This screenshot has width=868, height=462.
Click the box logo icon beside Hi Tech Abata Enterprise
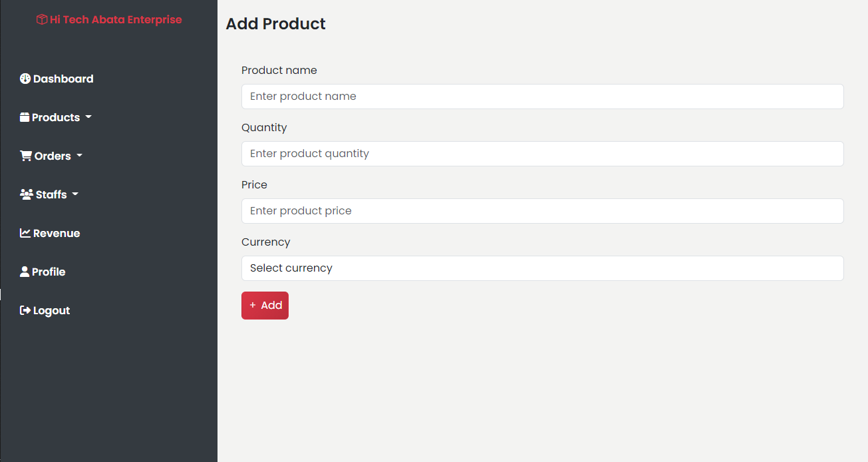click(x=42, y=20)
